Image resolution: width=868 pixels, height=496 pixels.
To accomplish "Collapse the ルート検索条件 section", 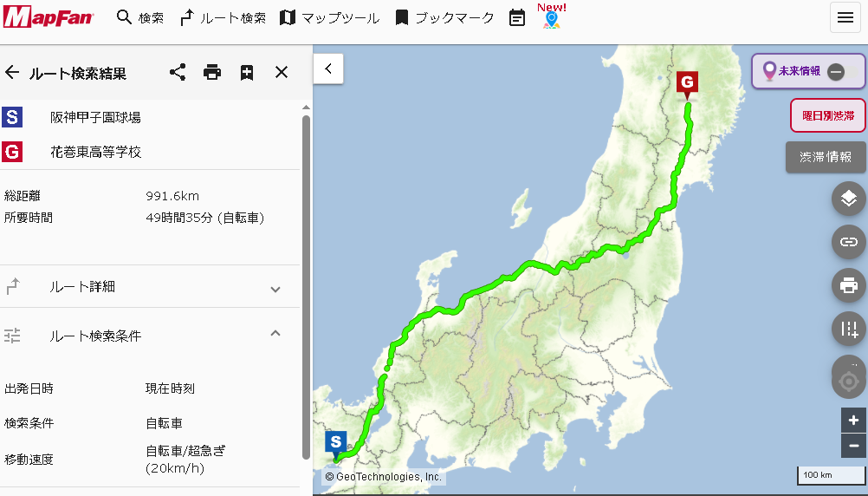I will click(x=150, y=336).
